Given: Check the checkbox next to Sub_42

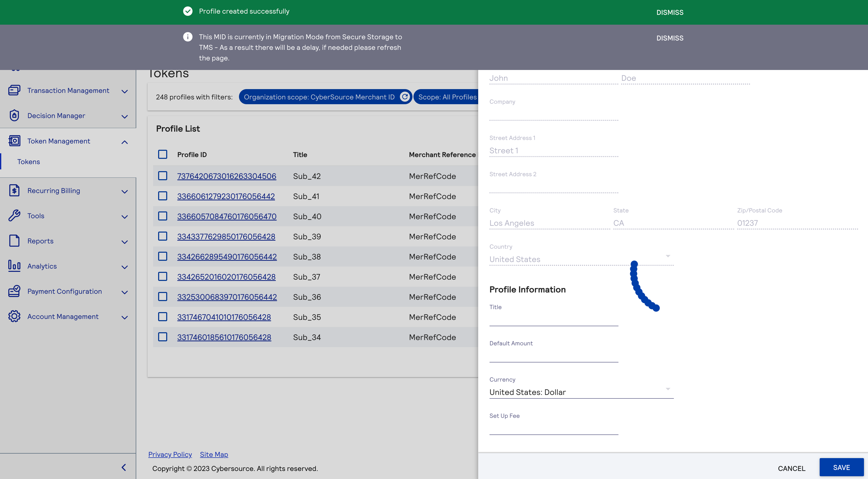Looking at the screenshot, I should click(x=163, y=176).
